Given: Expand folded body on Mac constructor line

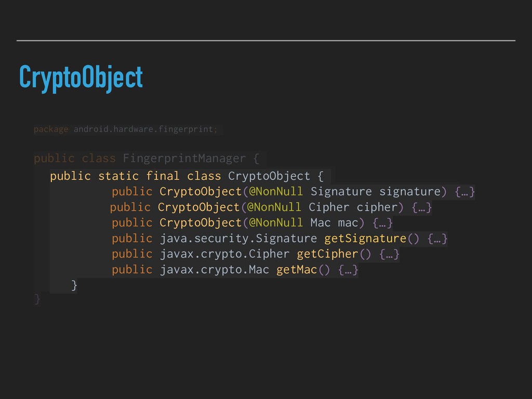Looking at the screenshot, I should 383,223.
